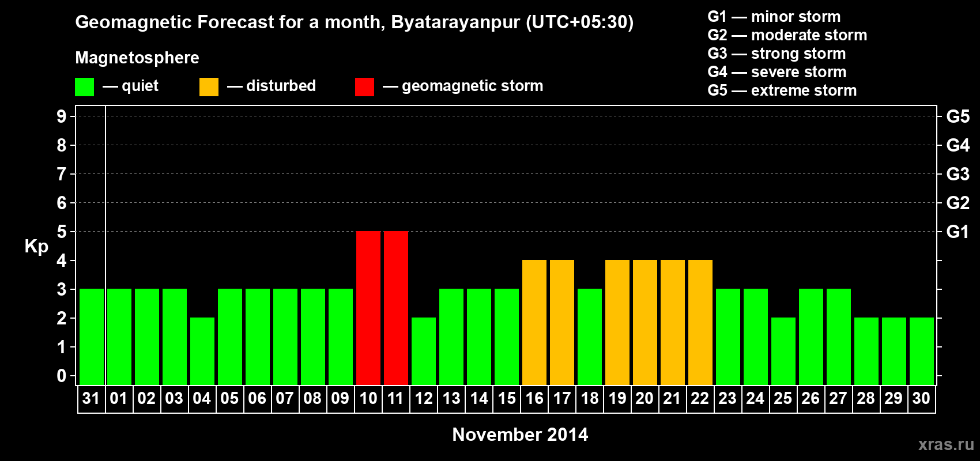Click the Magnetosphere legend heading
Image resolution: width=980 pixels, height=461 pixels.
coord(137,58)
